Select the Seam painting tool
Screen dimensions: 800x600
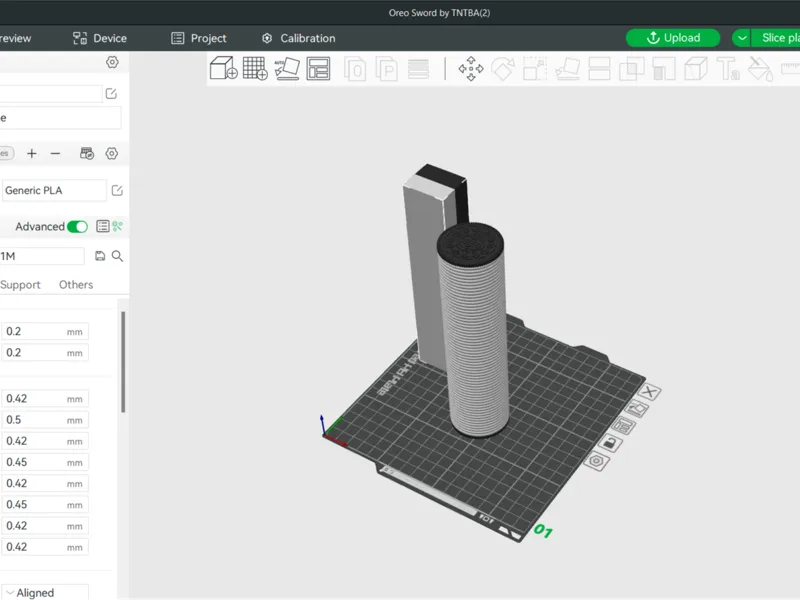coord(696,69)
